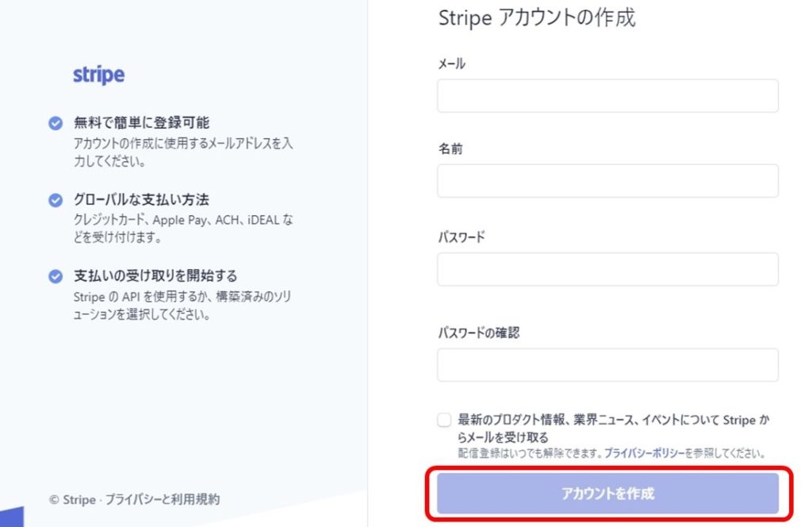Click the グローバルな支払い方法 heading
This screenshot has width=812, height=527.
coord(141,199)
